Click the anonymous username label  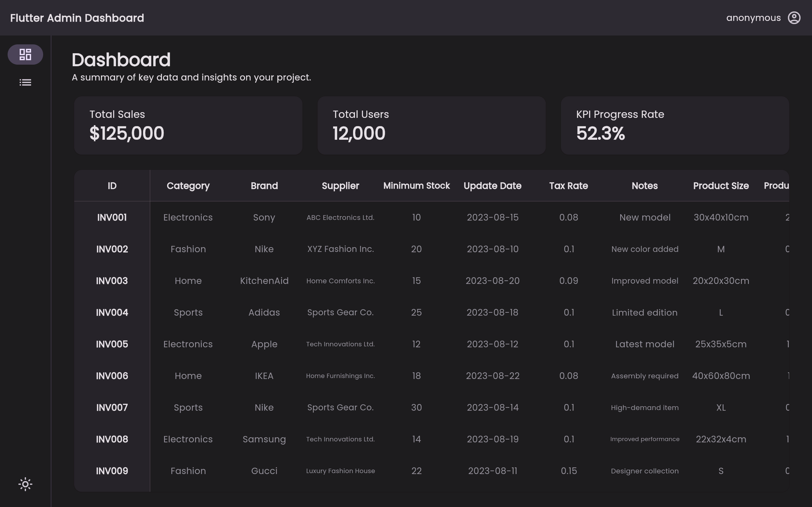pos(753,18)
